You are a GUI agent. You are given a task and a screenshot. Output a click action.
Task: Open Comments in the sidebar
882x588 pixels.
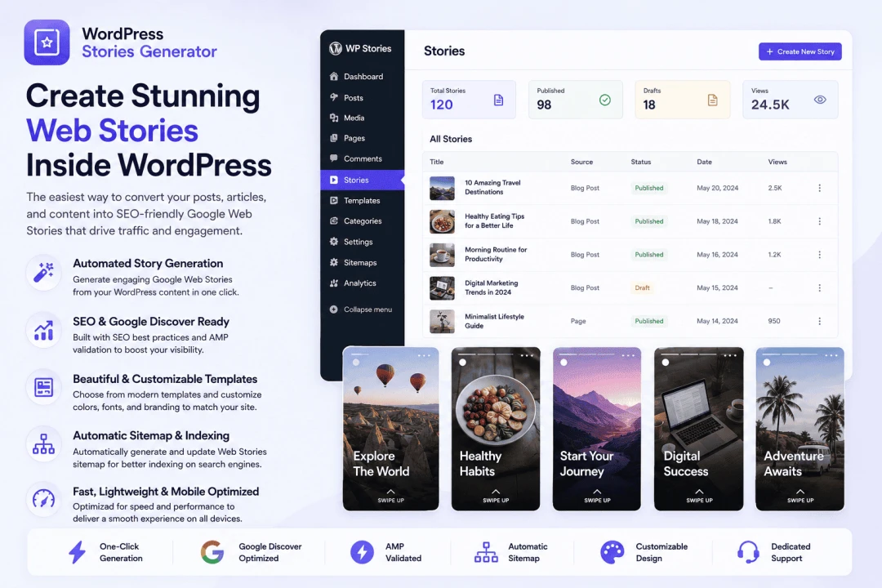pyautogui.click(x=363, y=158)
